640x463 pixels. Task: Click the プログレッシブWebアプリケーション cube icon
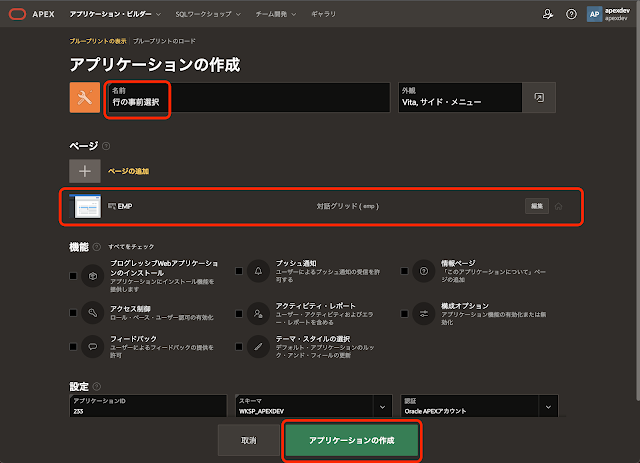tap(93, 276)
